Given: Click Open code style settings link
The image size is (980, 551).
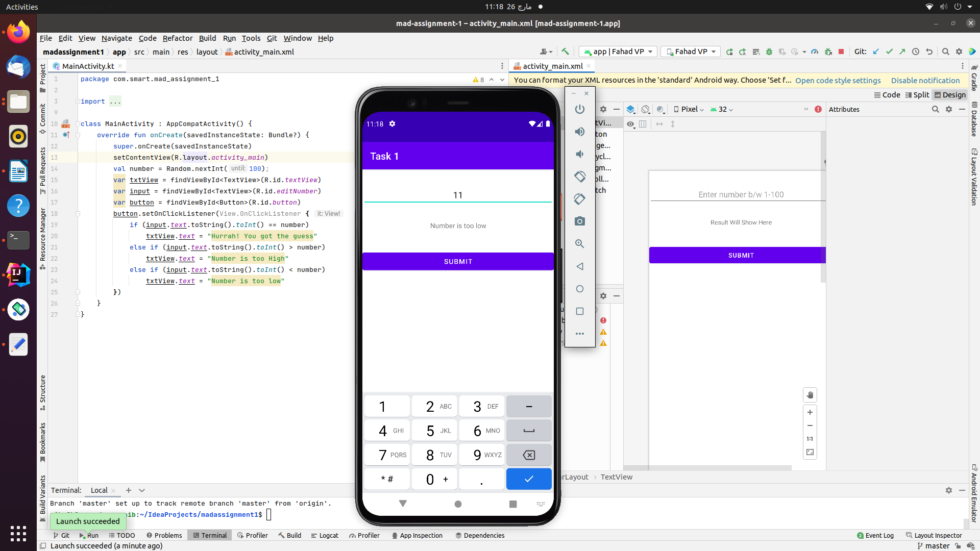Looking at the screenshot, I should 838,81.
